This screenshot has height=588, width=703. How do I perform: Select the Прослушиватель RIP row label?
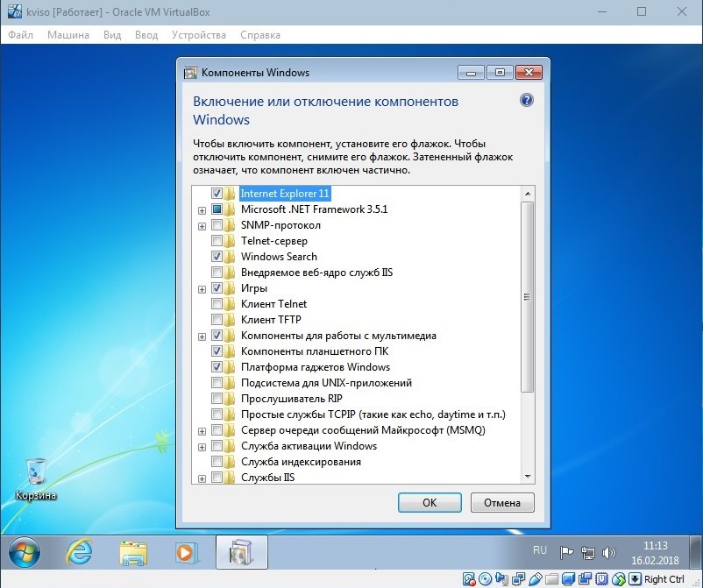(x=291, y=399)
